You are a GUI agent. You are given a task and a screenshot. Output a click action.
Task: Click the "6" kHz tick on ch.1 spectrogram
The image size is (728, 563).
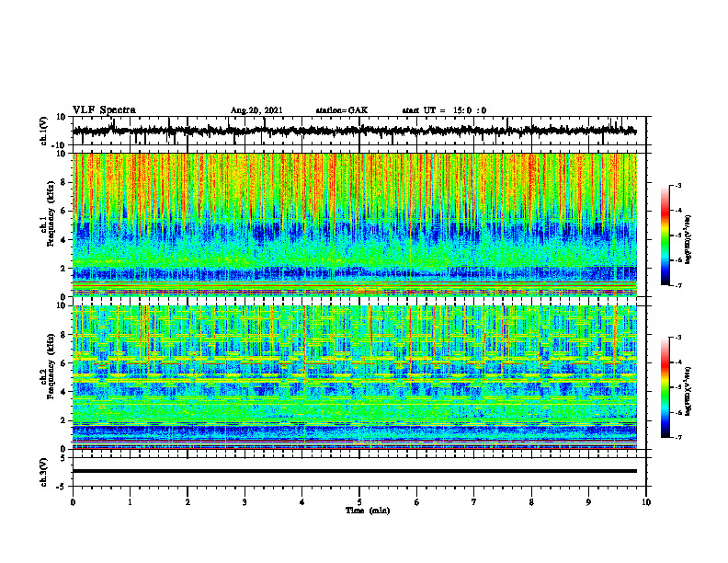click(64, 211)
